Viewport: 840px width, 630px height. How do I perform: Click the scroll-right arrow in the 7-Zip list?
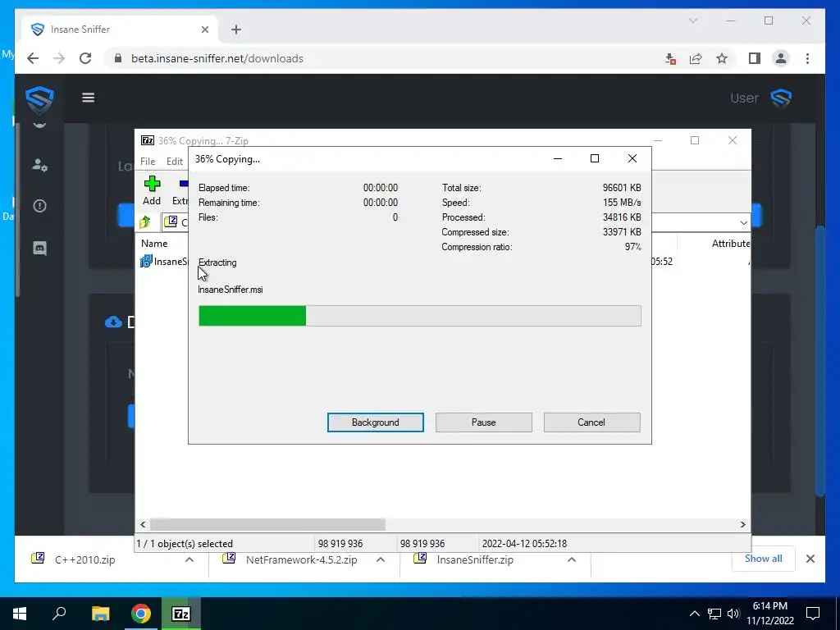click(x=742, y=524)
